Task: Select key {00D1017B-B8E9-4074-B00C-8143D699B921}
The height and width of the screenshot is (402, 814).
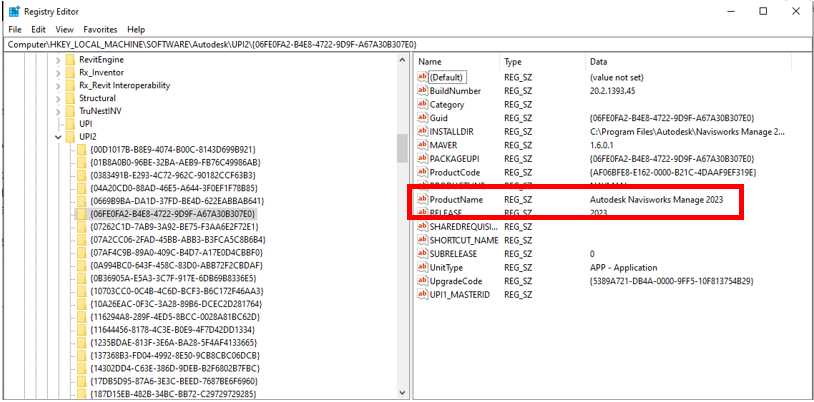Action: (172, 150)
